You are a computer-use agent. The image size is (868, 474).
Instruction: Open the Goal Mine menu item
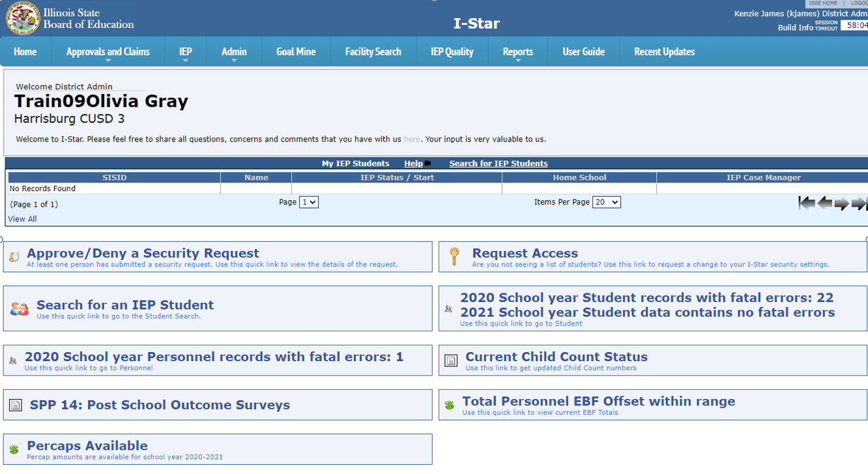[x=296, y=52]
